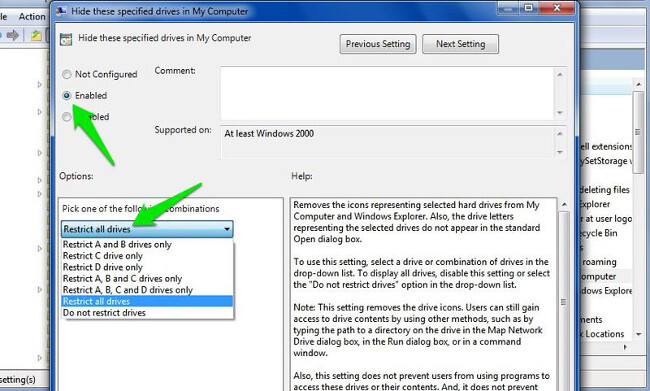The height and width of the screenshot is (391, 650).
Task: Click the Previous Setting button
Action: pyautogui.click(x=378, y=44)
